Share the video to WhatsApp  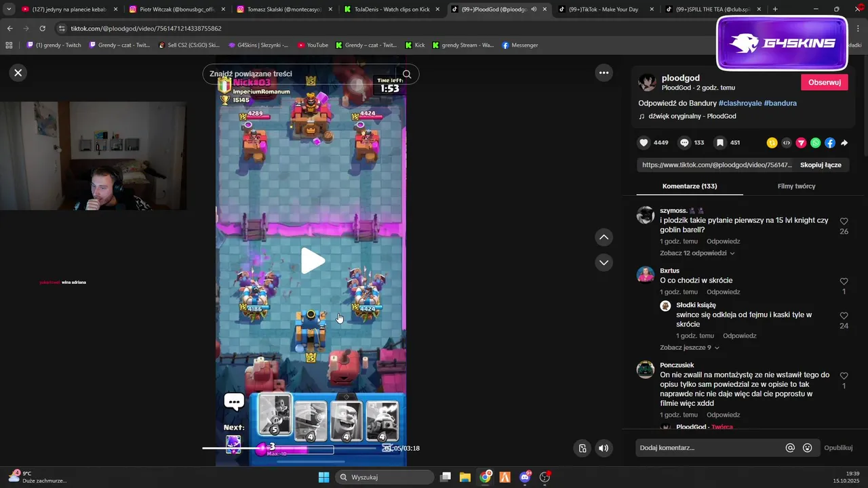815,143
